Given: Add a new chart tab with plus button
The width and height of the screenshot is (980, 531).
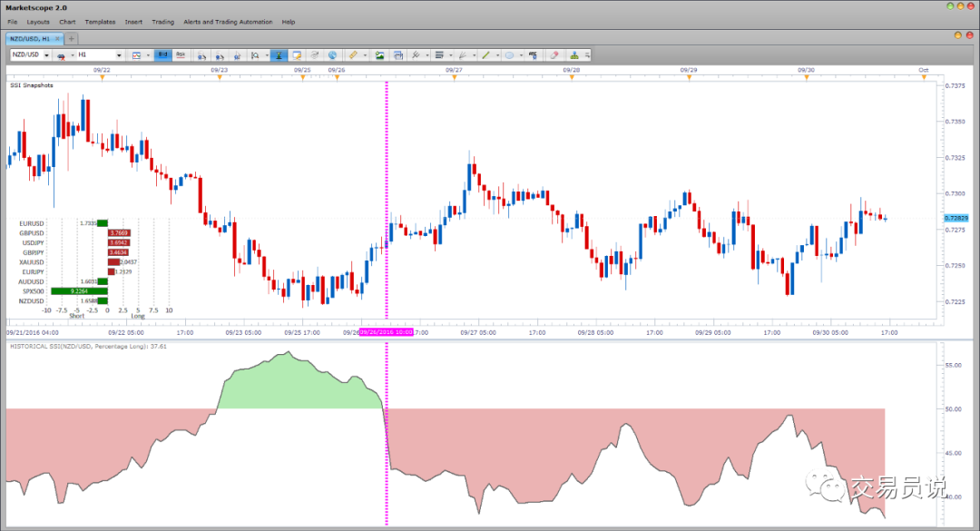Looking at the screenshot, I should pos(72,39).
